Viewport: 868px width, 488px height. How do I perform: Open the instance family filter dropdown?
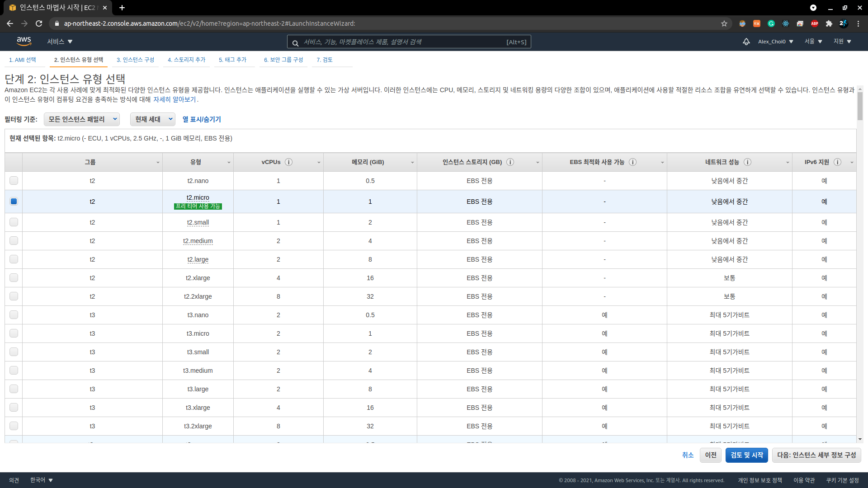pos(82,119)
